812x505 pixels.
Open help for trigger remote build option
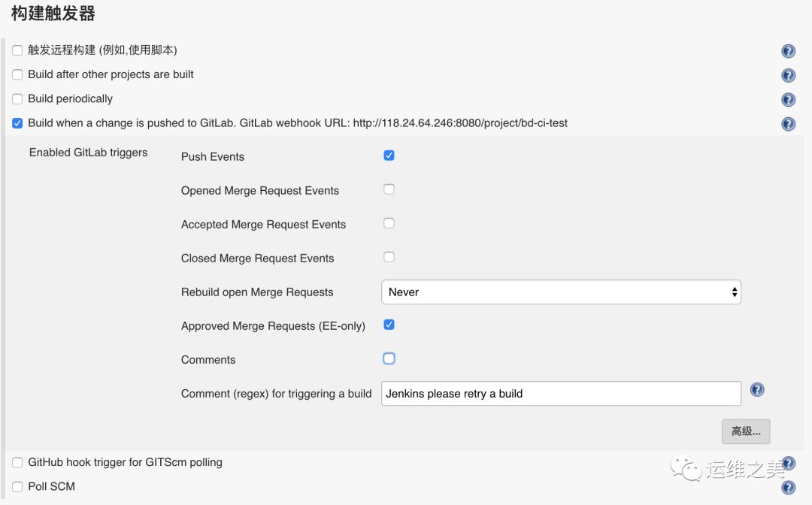788,50
